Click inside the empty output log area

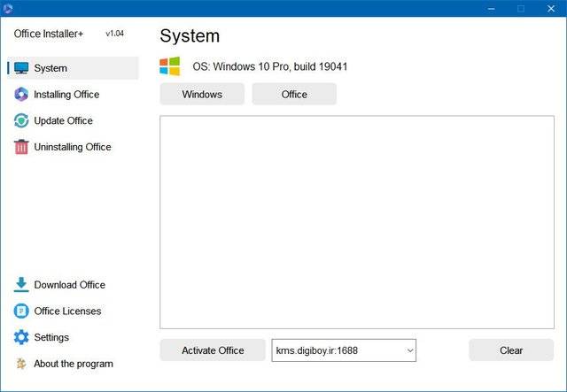point(357,222)
